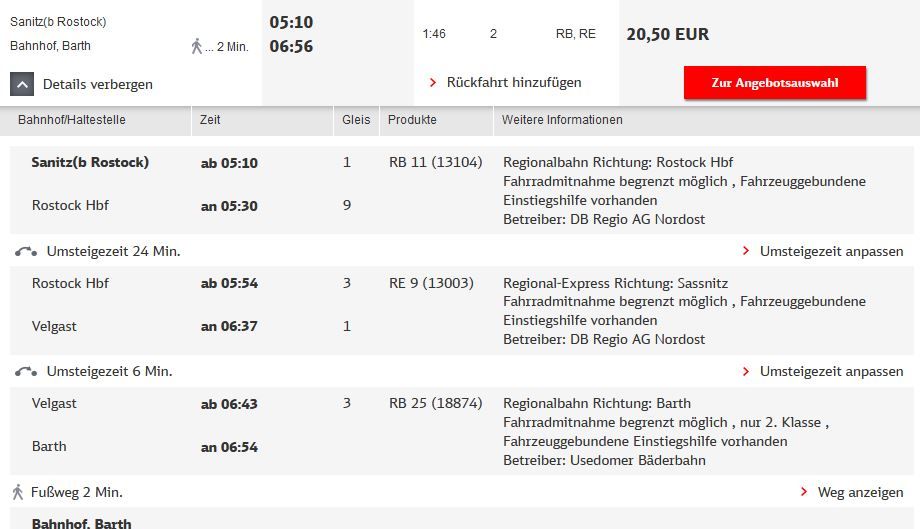Collapse details with the chevron-up icon
The image size is (920, 529).
(x=23, y=84)
